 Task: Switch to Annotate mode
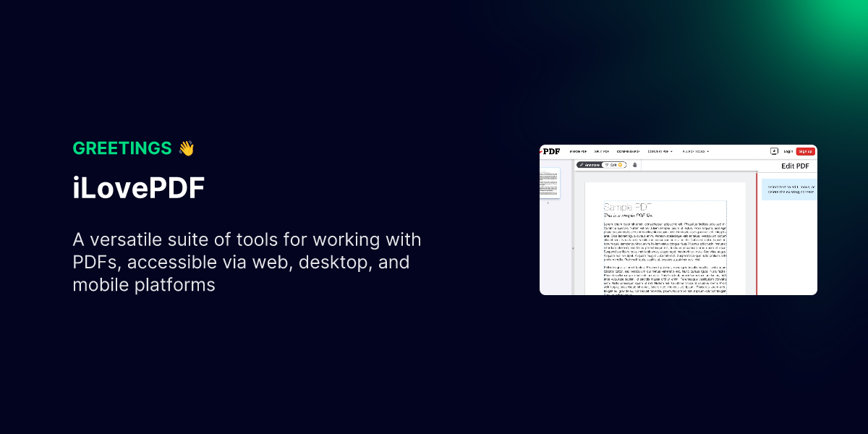589,165
